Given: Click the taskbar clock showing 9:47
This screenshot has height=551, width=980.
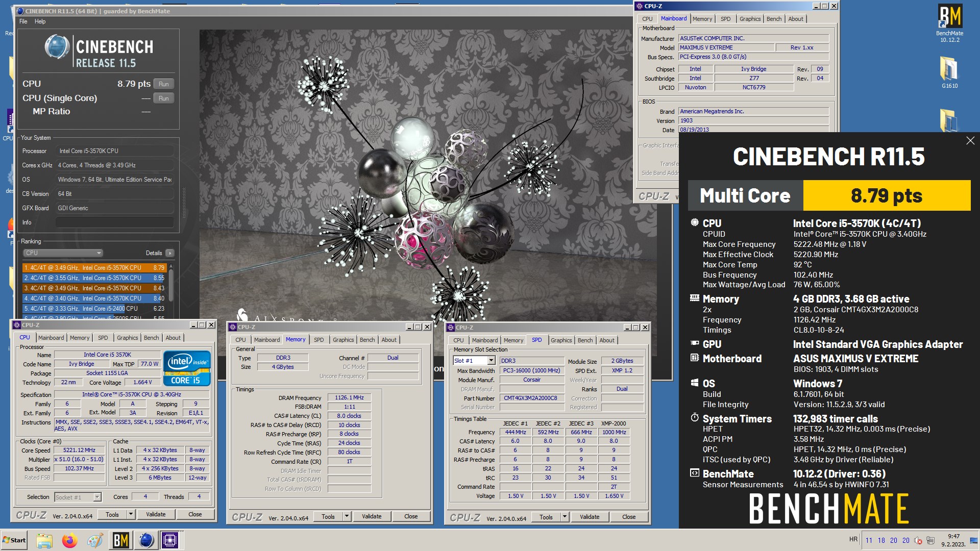Looking at the screenshot, I should 953,540.
